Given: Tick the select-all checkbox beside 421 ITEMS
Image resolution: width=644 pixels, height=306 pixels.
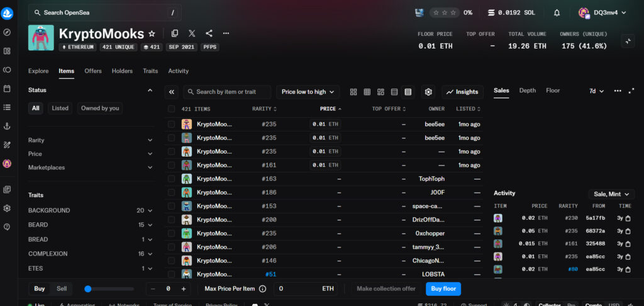Looking at the screenshot, I should (x=172, y=109).
